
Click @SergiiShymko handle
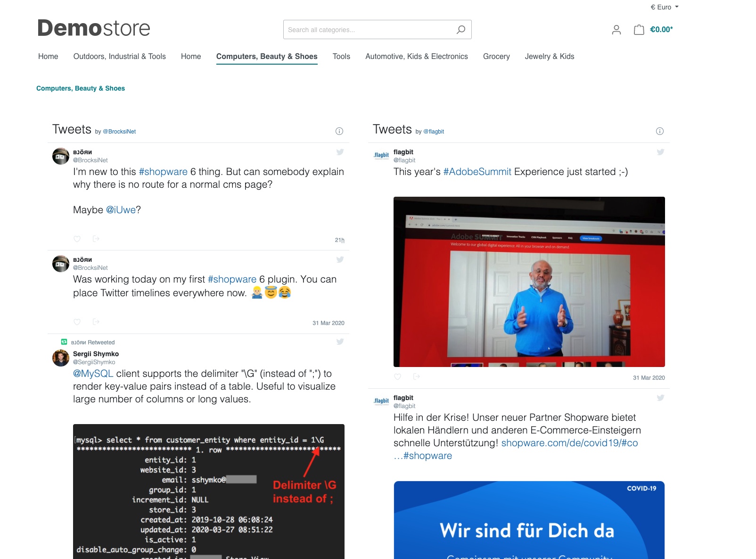coord(94,362)
